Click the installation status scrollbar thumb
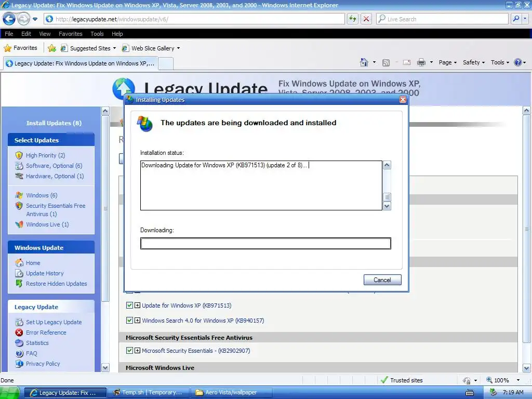Screen dimensions: 532x399 [387, 197]
